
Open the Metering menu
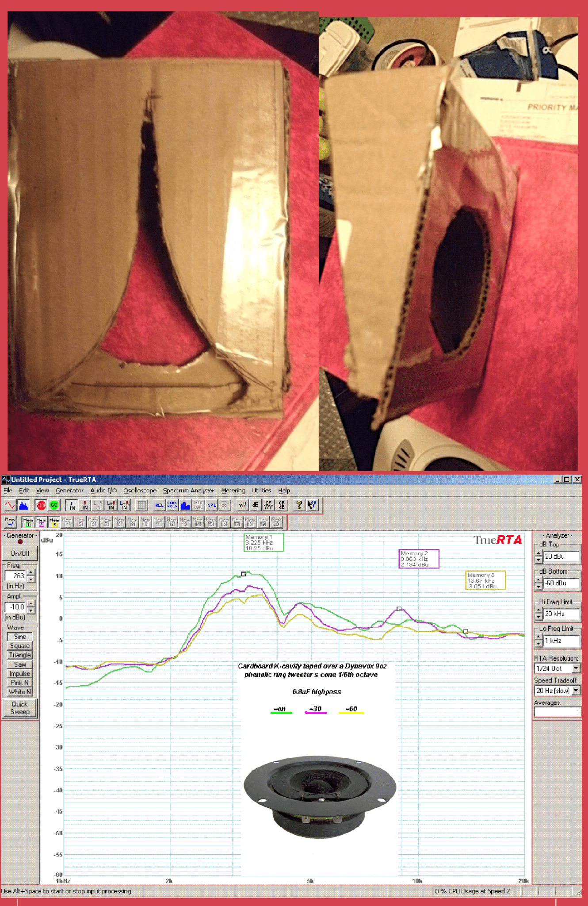233,490
